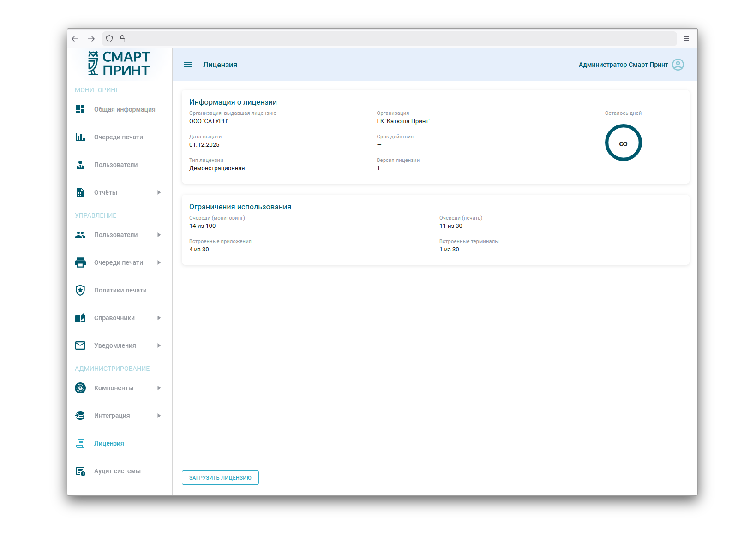Click the Справочники menu label
Image resolution: width=756 pixels, height=536 pixels.
tap(114, 318)
